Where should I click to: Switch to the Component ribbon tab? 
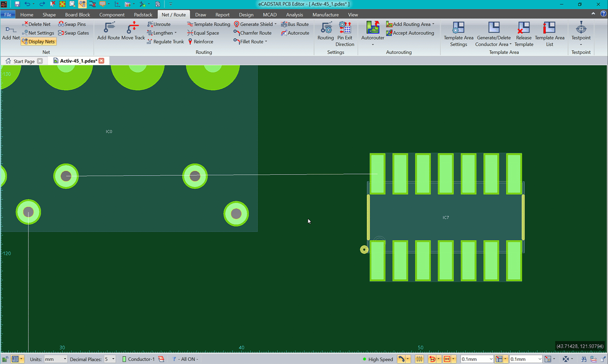[x=112, y=14]
